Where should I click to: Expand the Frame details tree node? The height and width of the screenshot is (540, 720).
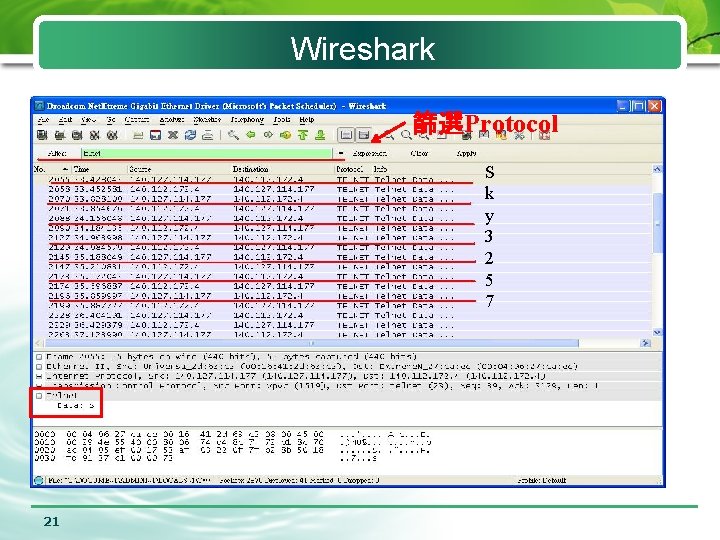(39, 357)
